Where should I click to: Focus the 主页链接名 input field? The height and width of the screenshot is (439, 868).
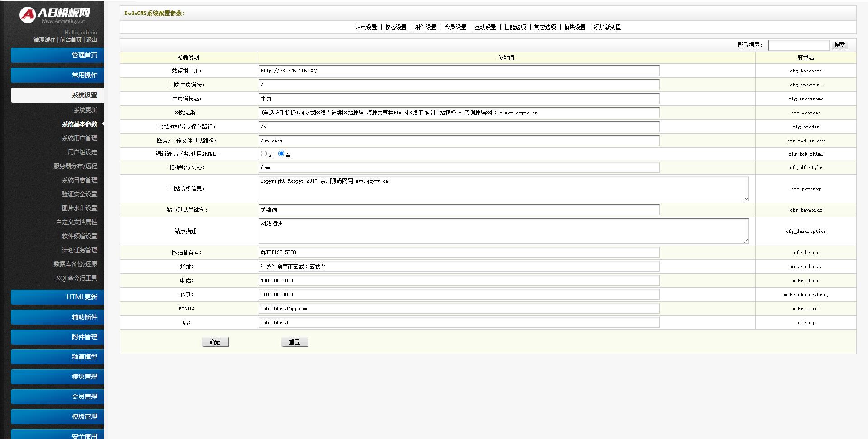[459, 99]
